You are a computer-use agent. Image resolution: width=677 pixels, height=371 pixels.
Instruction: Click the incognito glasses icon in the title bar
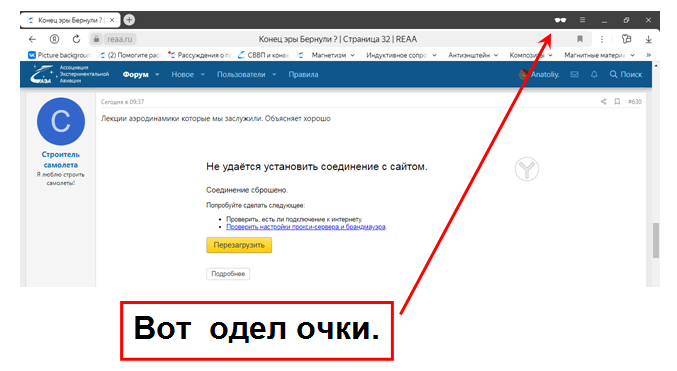(560, 20)
